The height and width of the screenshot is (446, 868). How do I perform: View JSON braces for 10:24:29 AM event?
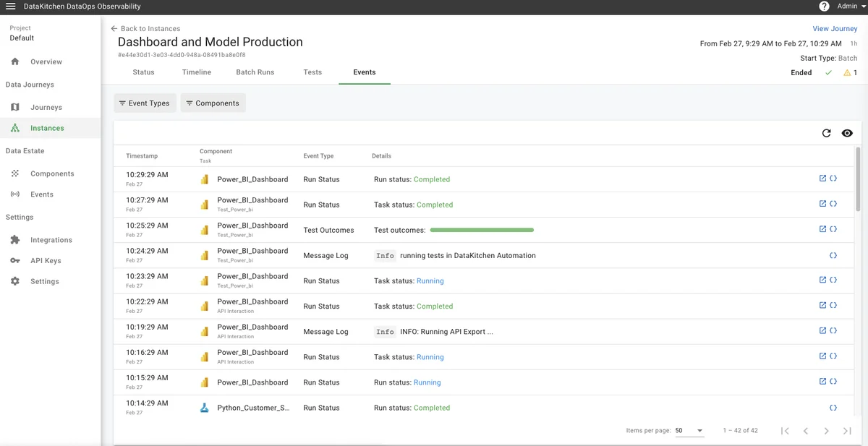click(x=833, y=255)
